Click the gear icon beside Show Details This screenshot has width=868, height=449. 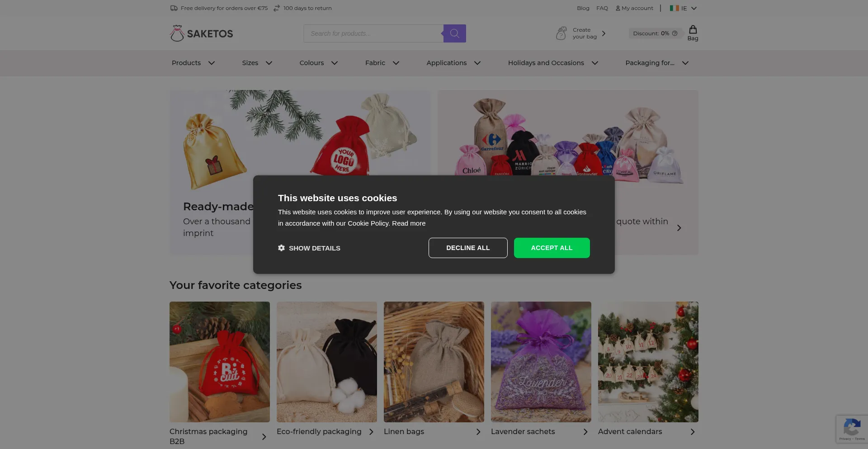[x=281, y=248]
